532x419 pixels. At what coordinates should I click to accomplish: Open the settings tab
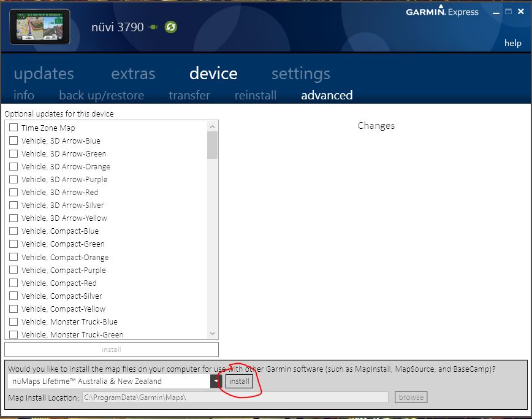coord(300,74)
